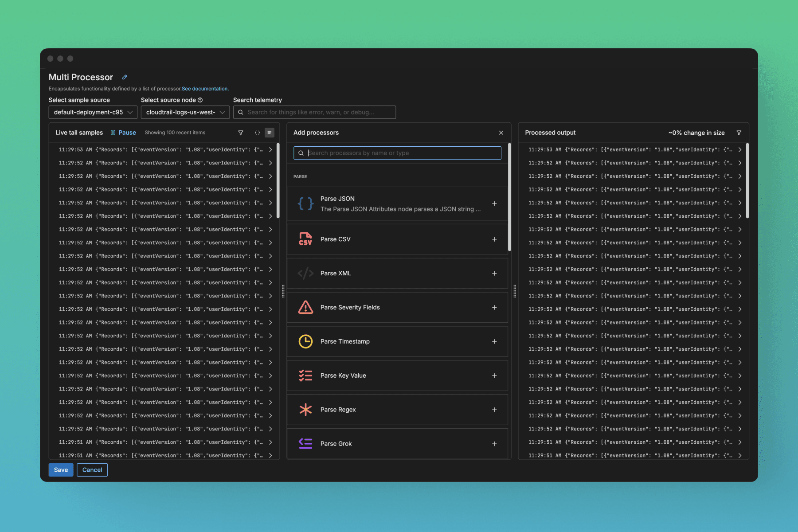
Task: Focus the Search processors by name field
Action: coord(397,153)
